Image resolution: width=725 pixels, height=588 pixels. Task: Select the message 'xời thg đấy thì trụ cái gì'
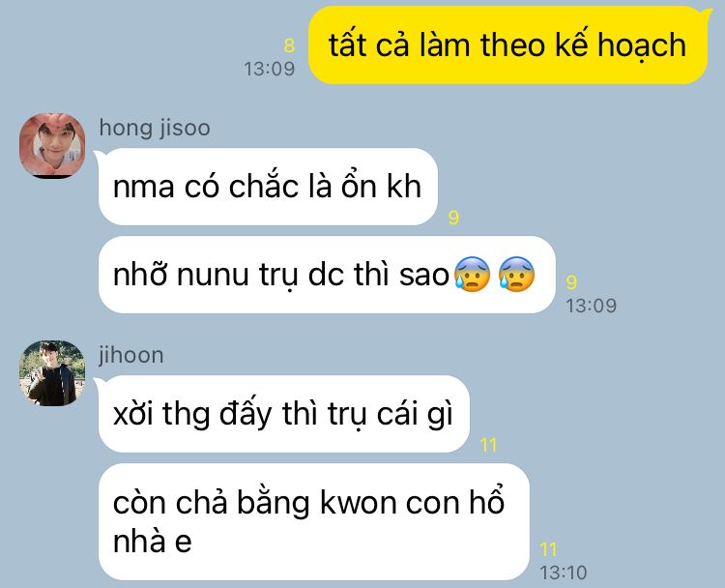(x=284, y=414)
